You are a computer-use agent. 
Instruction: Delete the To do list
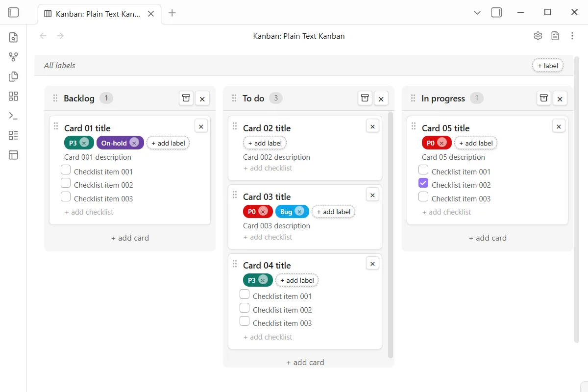coord(382,98)
